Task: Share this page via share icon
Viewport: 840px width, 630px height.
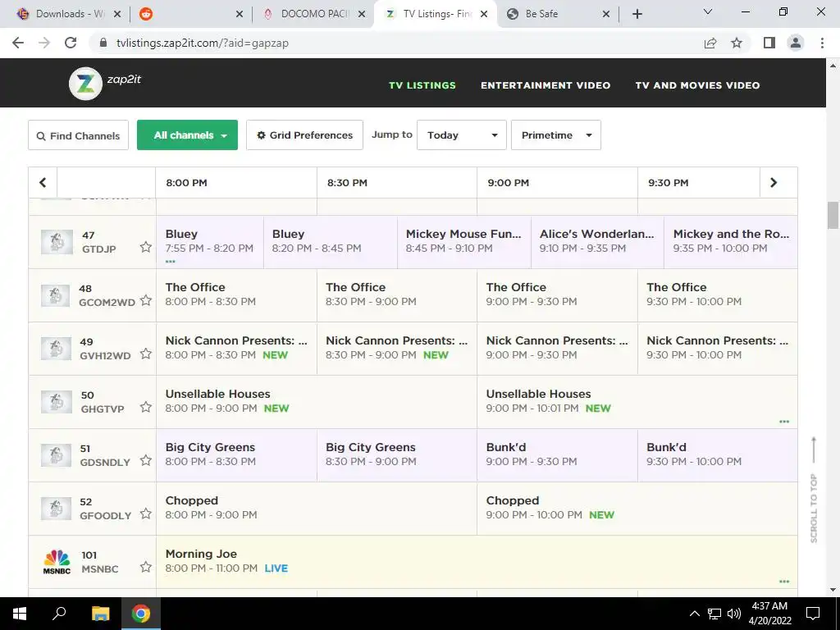Action: pyautogui.click(x=710, y=43)
